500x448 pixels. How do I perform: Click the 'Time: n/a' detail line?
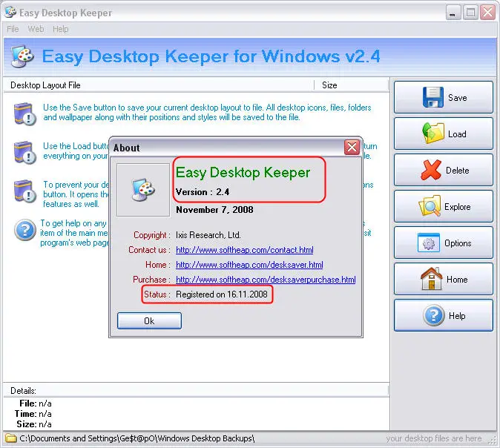coord(33,414)
